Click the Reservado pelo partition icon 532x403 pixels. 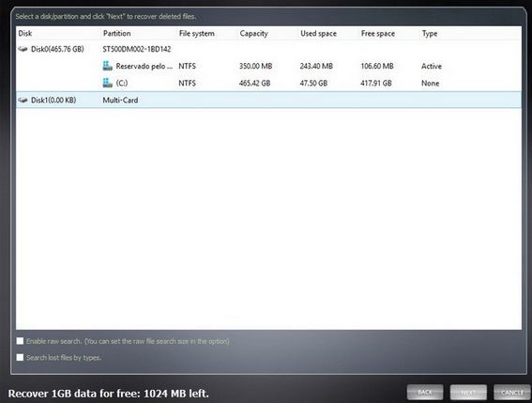click(x=108, y=66)
